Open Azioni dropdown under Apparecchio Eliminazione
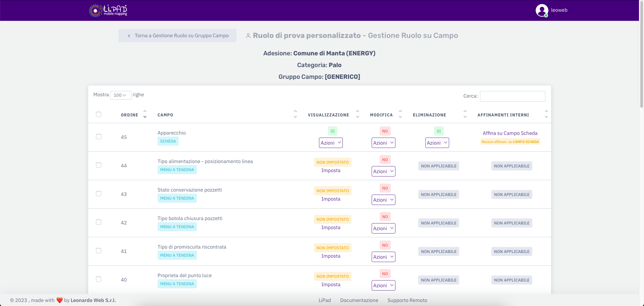644x306 pixels. (x=437, y=143)
